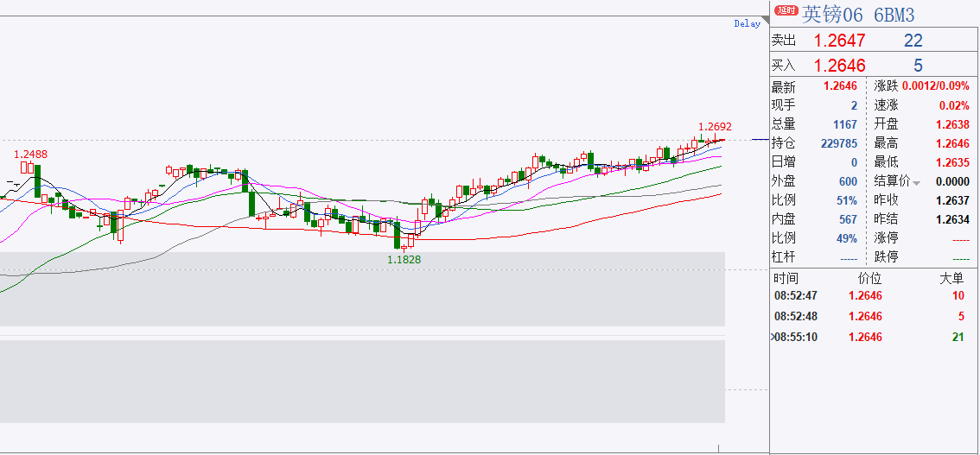Click the blue Delay label on chart
This screenshot has height=455, width=980.
pos(747,23)
